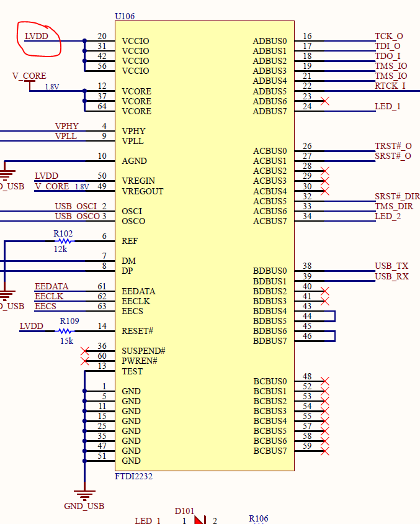
Task: Click the wire loop joining pins 43 and 44
Action: pyautogui.click(x=334, y=316)
